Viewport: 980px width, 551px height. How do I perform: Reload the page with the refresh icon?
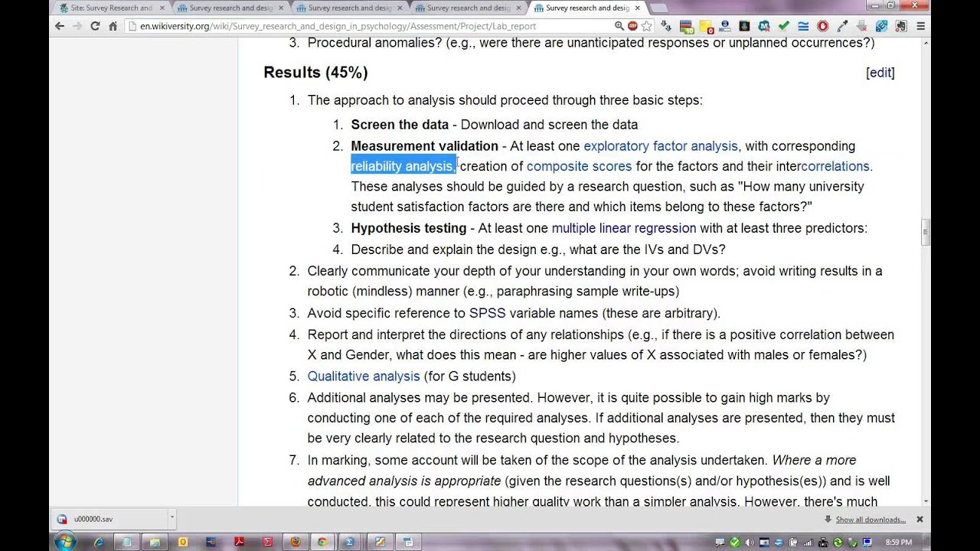tap(95, 26)
